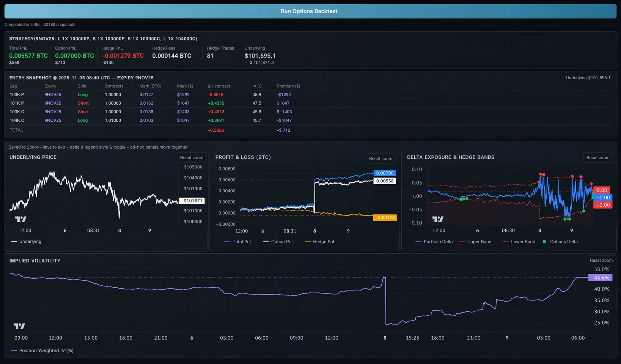Toggle the Lower Band legend entry

pyautogui.click(x=519, y=242)
